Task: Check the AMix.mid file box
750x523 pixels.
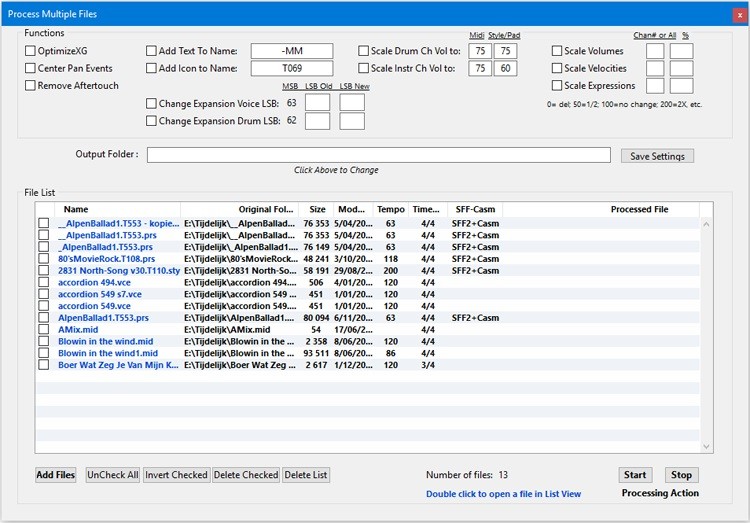Action: tap(44, 329)
